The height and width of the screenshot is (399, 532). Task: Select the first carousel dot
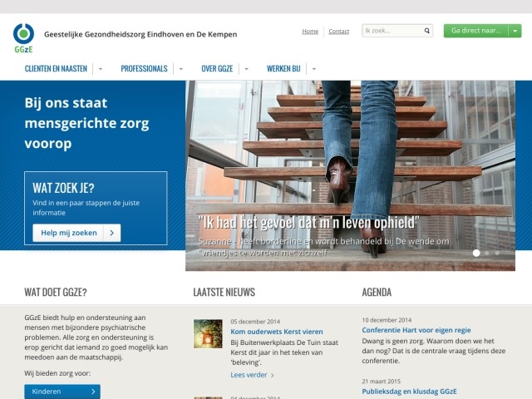[x=476, y=253]
